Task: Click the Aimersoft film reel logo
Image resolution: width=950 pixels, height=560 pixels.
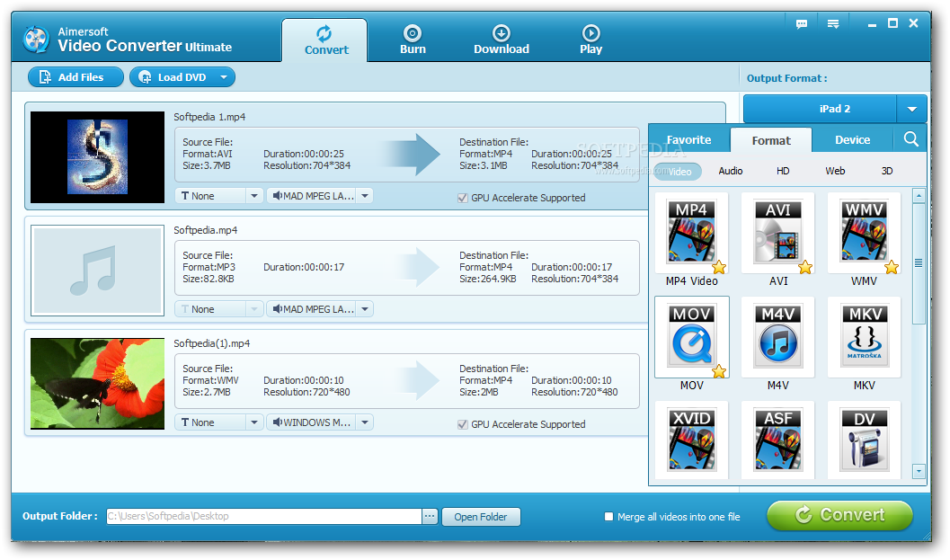Action: click(x=36, y=40)
